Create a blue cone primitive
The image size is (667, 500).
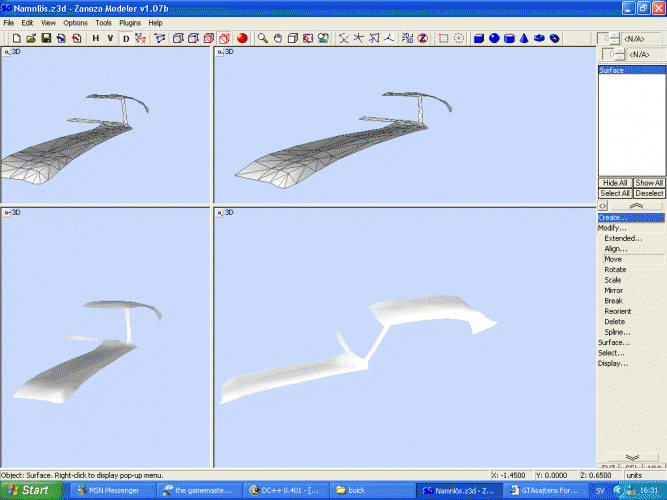coord(524,38)
